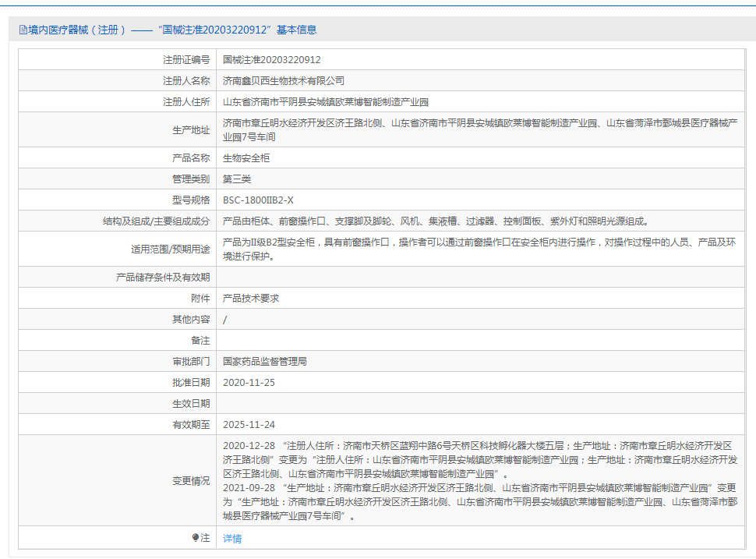This screenshot has height=559, width=756.
Task: Click the bulb icon next to 注
Action: click(x=195, y=538)
